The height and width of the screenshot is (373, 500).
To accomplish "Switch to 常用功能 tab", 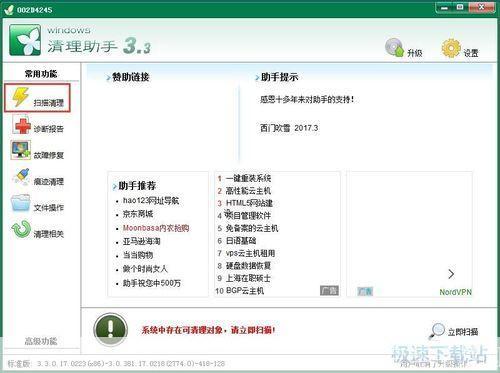I will [x=41, y=74].
